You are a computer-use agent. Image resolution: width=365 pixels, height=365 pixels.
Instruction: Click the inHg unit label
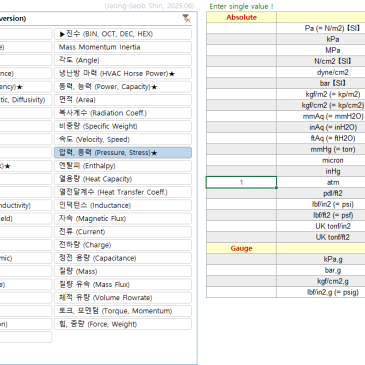333,171
